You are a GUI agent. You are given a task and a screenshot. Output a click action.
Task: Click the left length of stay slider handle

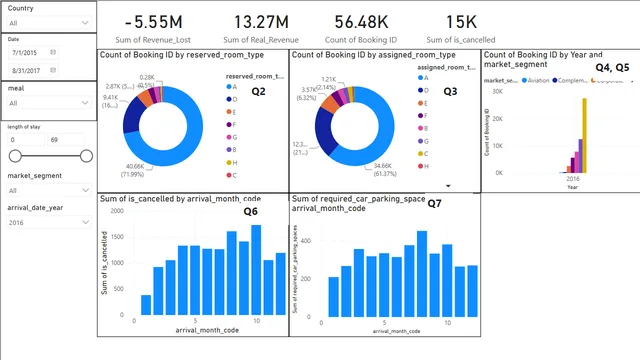15,156
